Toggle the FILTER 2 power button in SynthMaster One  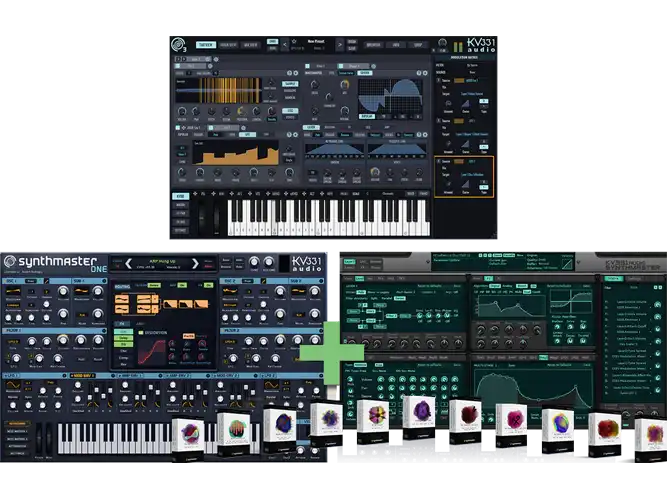click(321, 331)
